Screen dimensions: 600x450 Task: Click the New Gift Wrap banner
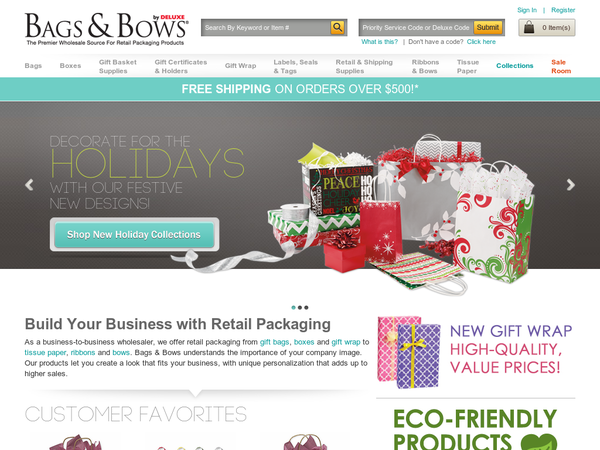pyautogui.click(x=475, y=352)
